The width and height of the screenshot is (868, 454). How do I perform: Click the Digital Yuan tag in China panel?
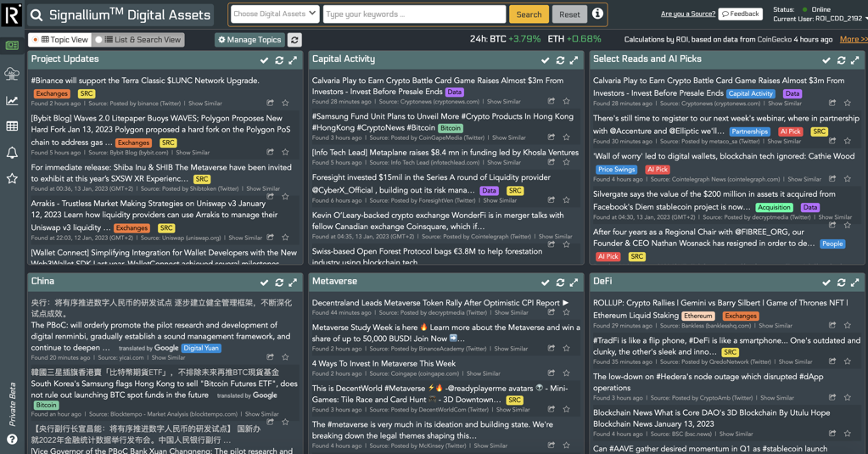201,348
